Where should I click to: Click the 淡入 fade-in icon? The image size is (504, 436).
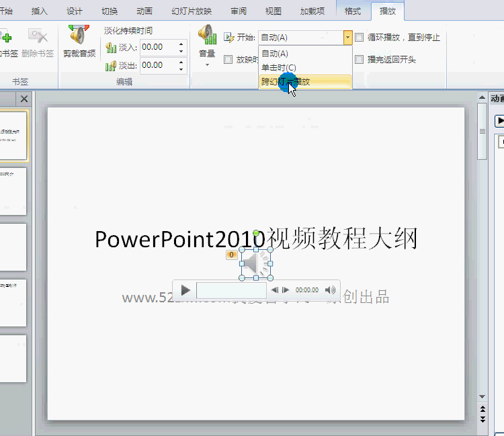(x=111, y=48)
